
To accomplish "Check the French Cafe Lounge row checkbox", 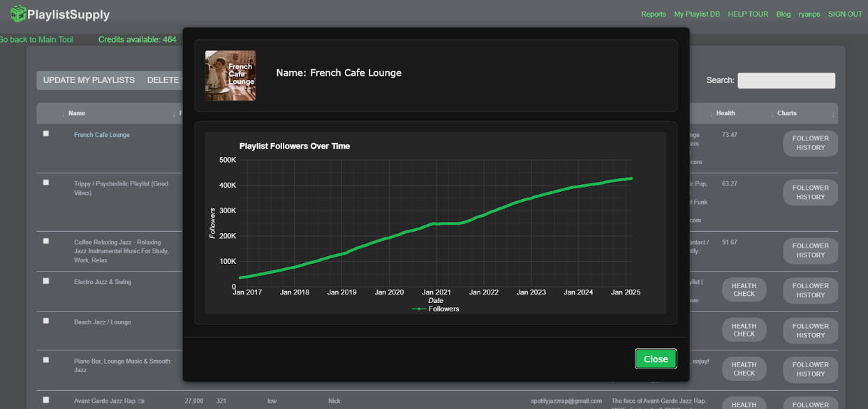I will [x=45, y=133].
